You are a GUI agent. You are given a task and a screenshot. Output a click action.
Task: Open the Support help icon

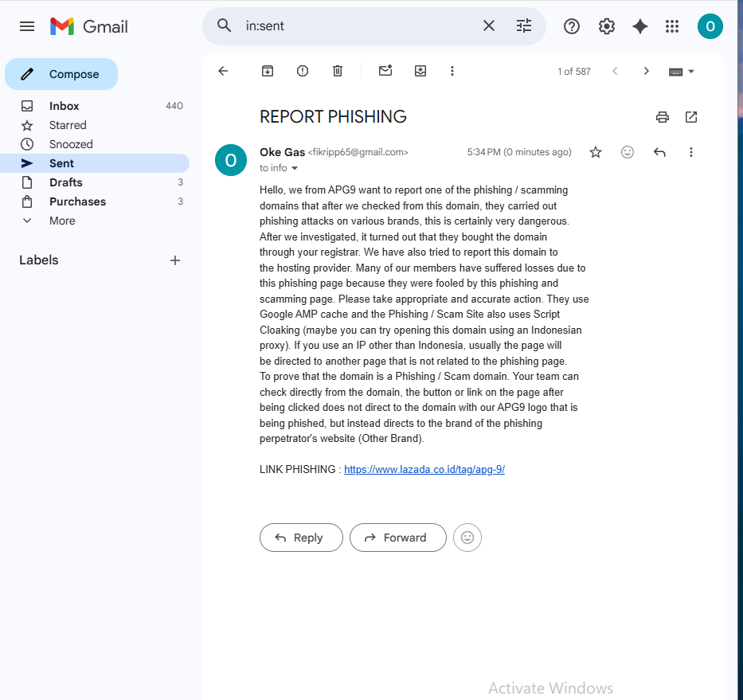coord(572,26)
